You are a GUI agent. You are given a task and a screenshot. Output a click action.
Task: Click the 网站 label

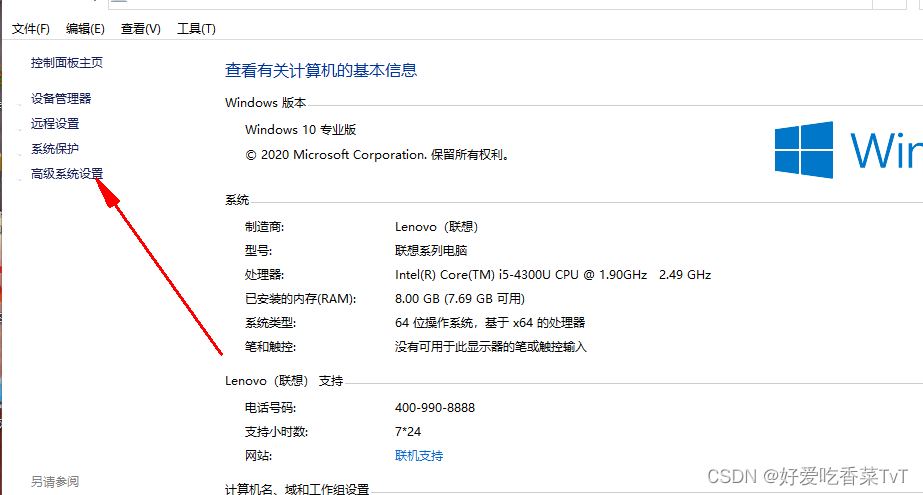point(258,456)
